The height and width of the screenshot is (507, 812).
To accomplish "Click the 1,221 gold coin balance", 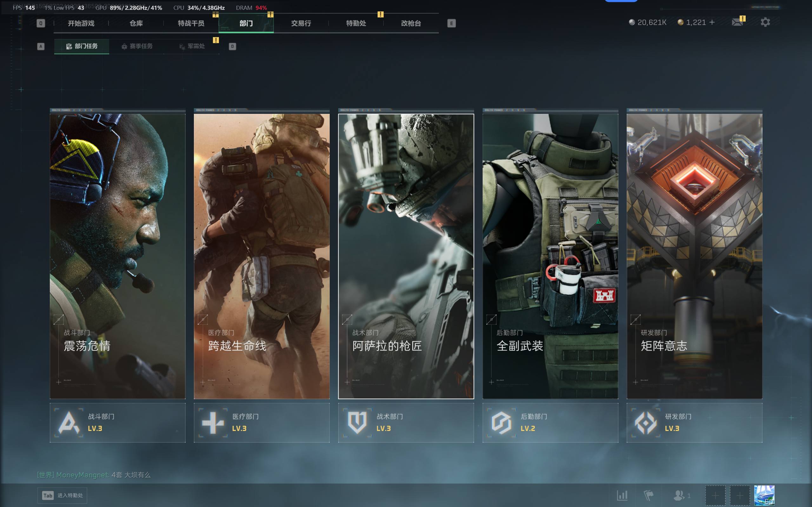I will pyautogui.click(x=691, y=22).
